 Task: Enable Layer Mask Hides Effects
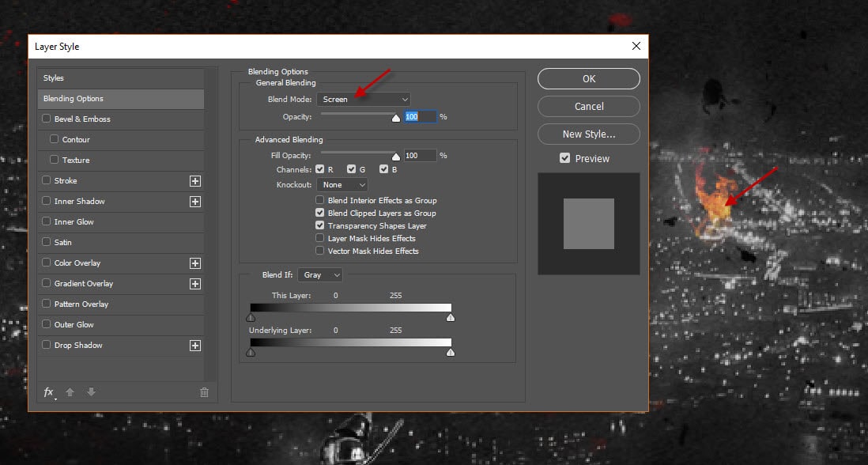[x=320, y=238]
